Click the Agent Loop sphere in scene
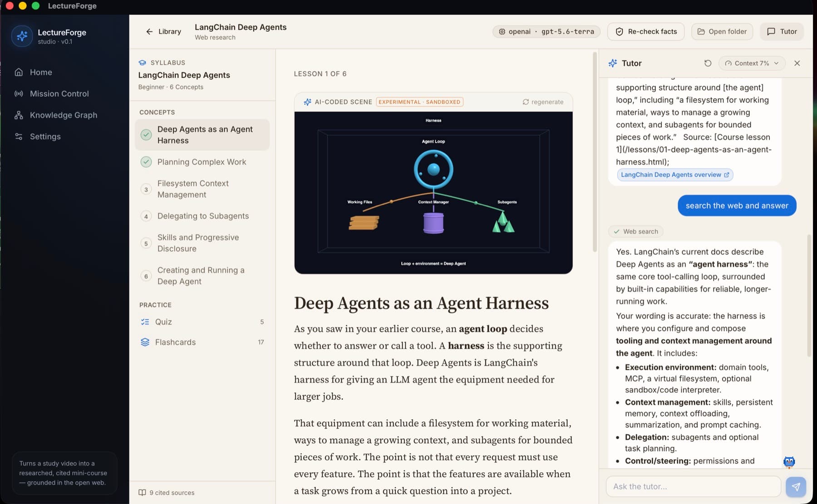 click(433, 170)
